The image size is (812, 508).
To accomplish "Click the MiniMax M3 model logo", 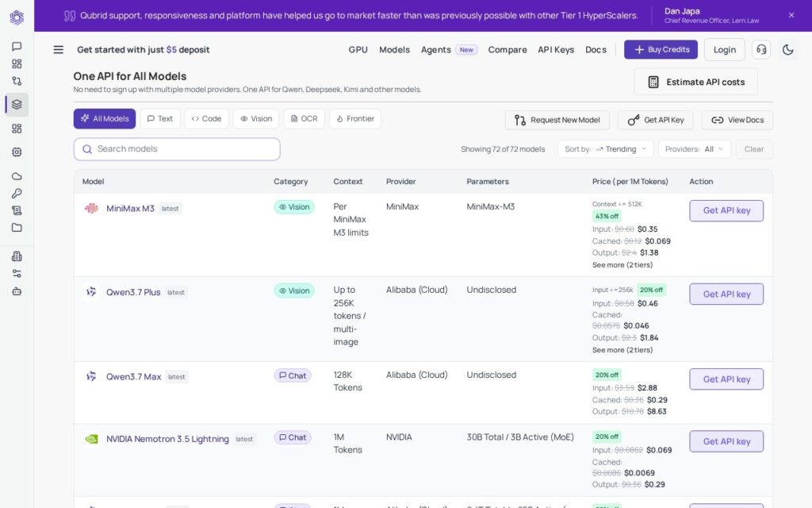I will pyautogui.click(x=91, y=209).
